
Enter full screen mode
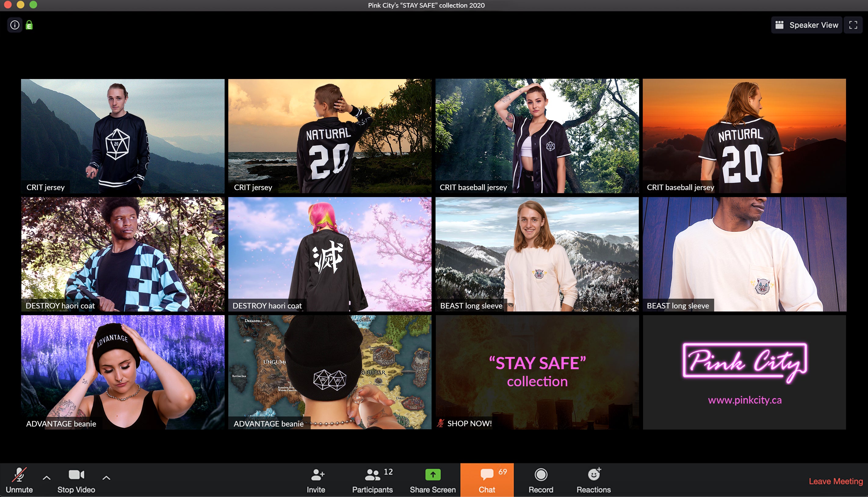pyautogui.click(x=853, y=25)
